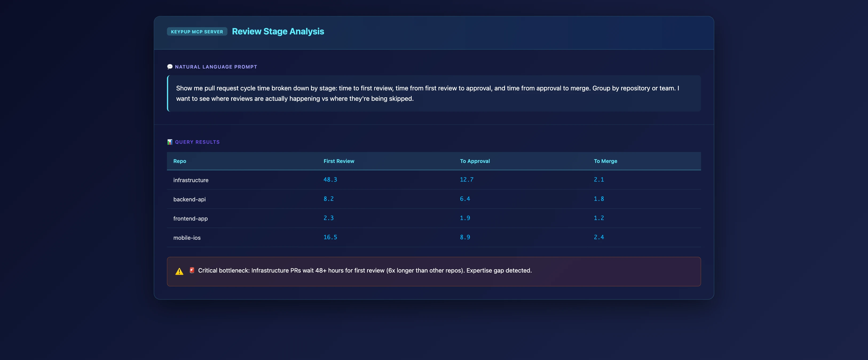Click the 8.9 to approval value
The height and width of the screenshot is (360, 868).
pyautogui.click(x=465, y=237)
